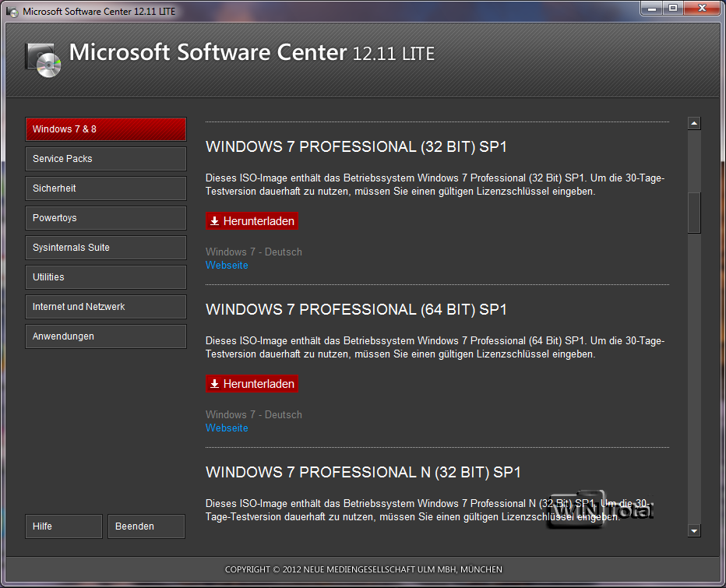Open the Sicherheit section
Image resolution: width=726 pixels, height=588 pixels.
(x=106, y=188)
